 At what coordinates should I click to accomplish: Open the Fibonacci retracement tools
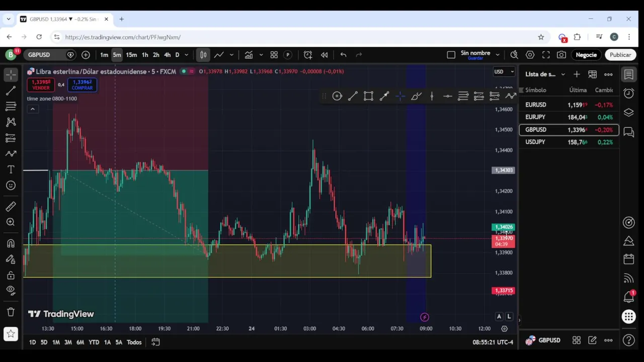(x=11, y=107)
